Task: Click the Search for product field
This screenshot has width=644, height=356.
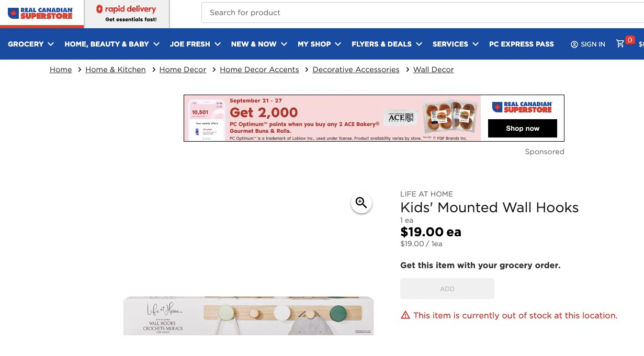Action: click(419, 13)
